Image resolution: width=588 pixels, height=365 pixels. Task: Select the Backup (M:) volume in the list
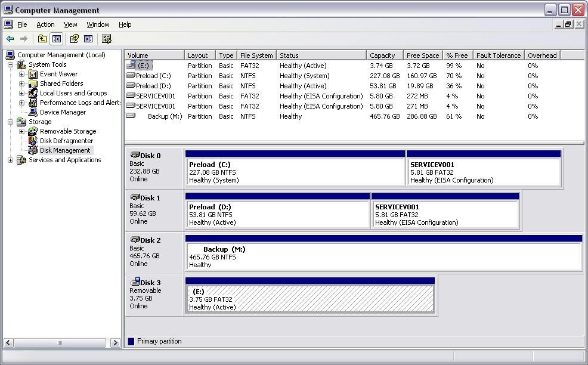[x=165, y=116]
